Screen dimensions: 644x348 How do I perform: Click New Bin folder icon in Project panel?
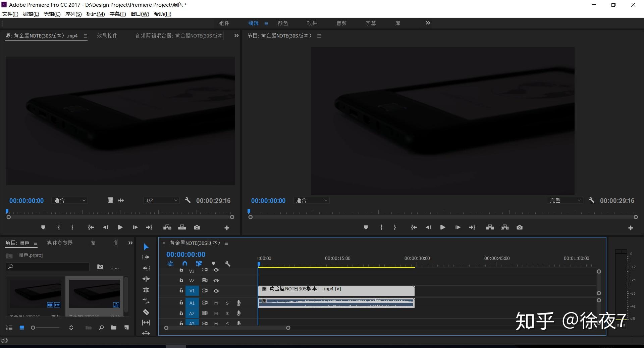point(114,328)
